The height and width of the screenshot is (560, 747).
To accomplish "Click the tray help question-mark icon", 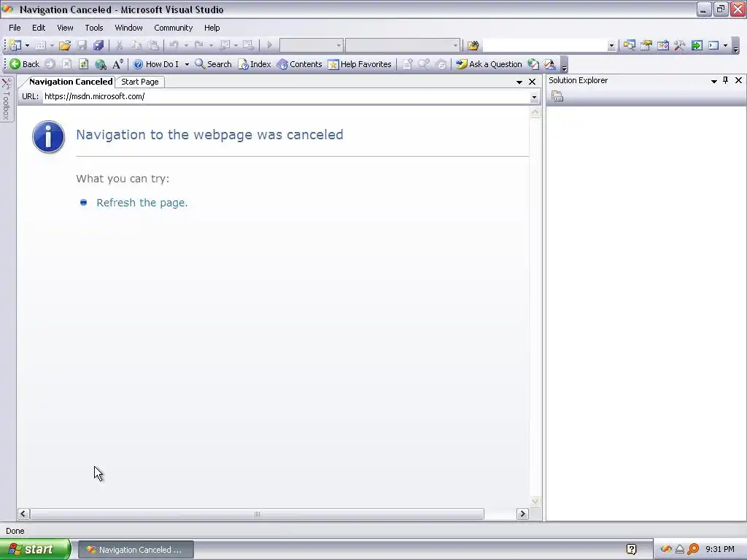I will point(631,550).
